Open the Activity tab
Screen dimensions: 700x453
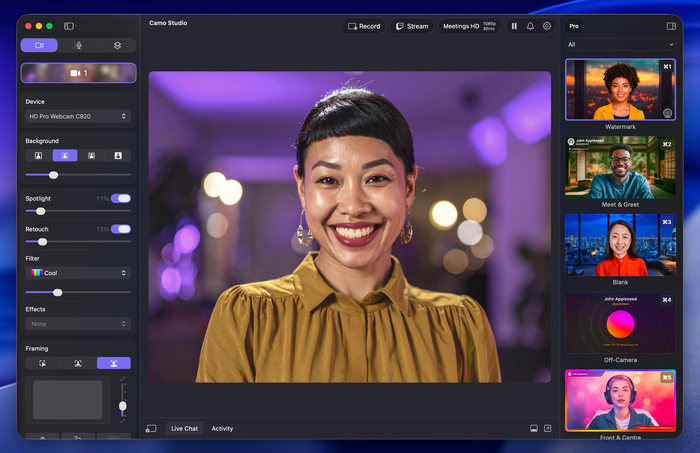click(222, 428)
